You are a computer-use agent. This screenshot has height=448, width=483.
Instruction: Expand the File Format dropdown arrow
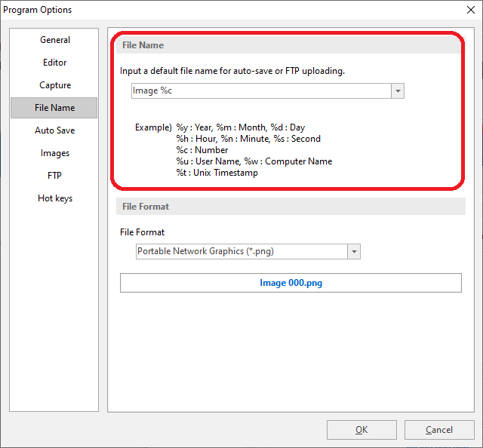[354, 252]
